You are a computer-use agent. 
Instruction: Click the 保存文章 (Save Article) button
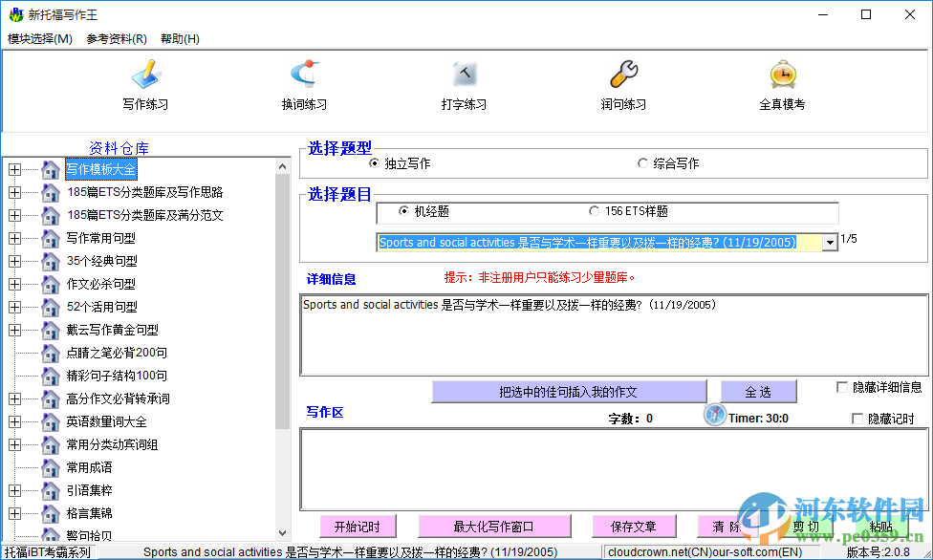tap(635, 526)
